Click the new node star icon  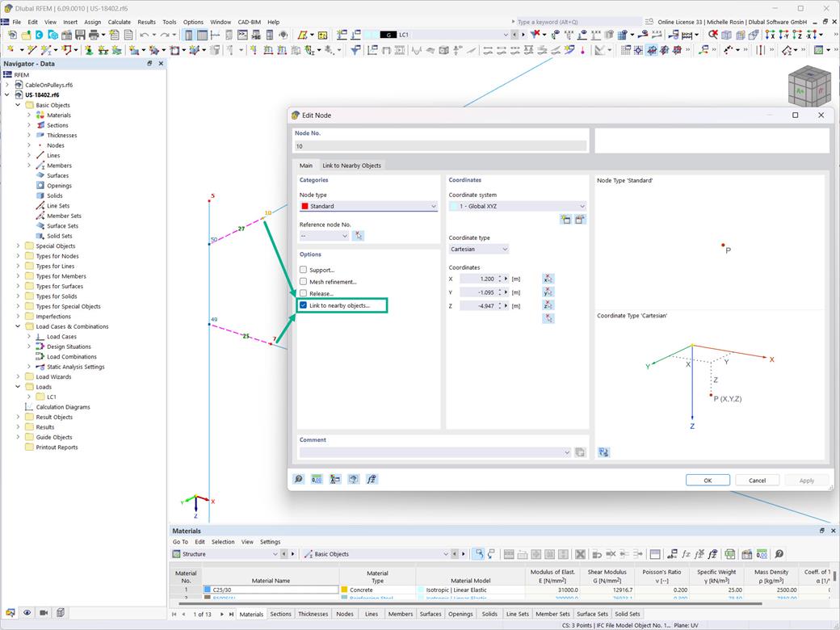tap(10, 50)
